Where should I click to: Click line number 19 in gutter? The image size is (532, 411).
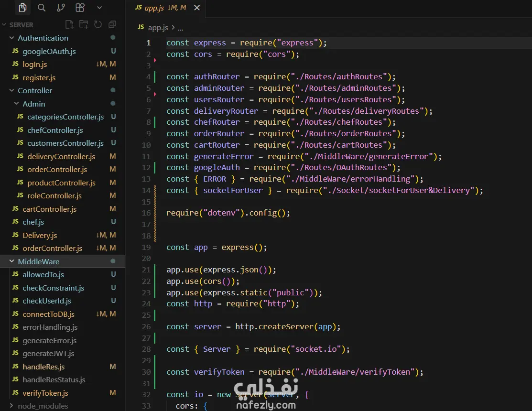[x=146, y=247]
